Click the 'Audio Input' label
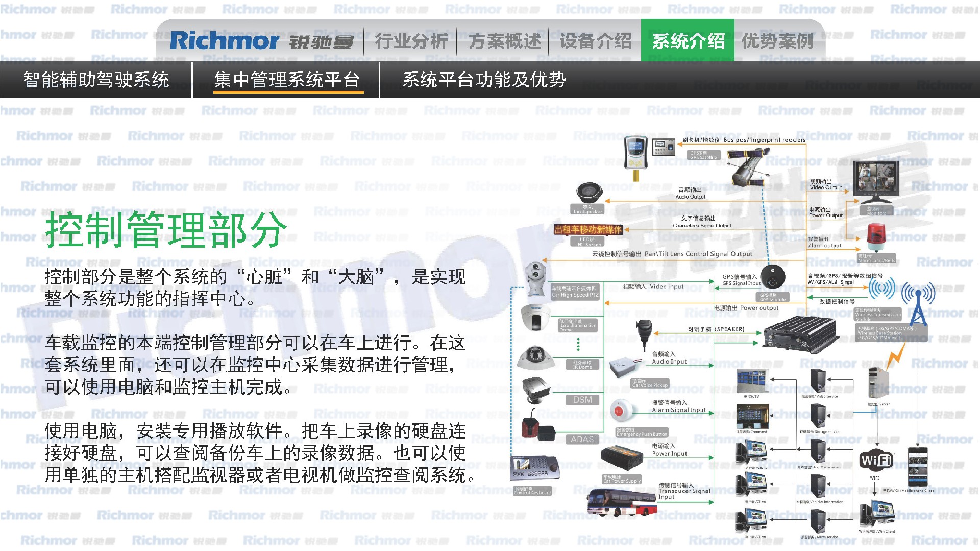The width and height of the screenshot is (980, 551). click(669, 361)
